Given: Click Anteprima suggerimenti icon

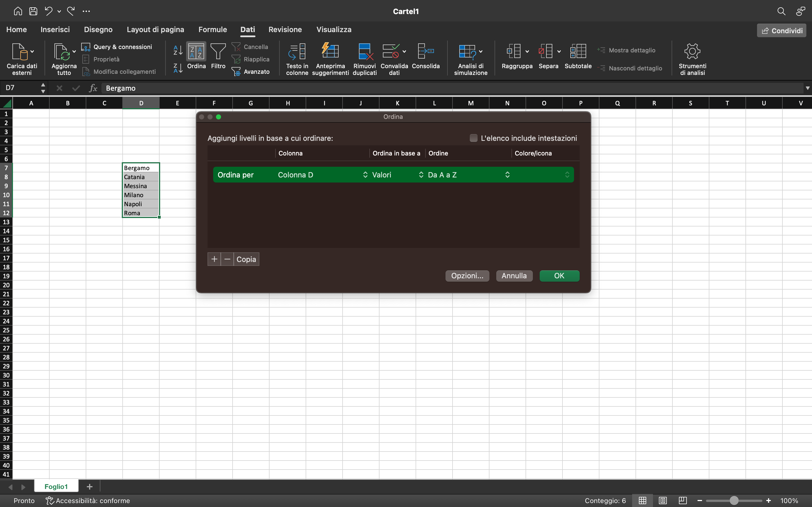Looking at the screenshot, I should point(330,51).
